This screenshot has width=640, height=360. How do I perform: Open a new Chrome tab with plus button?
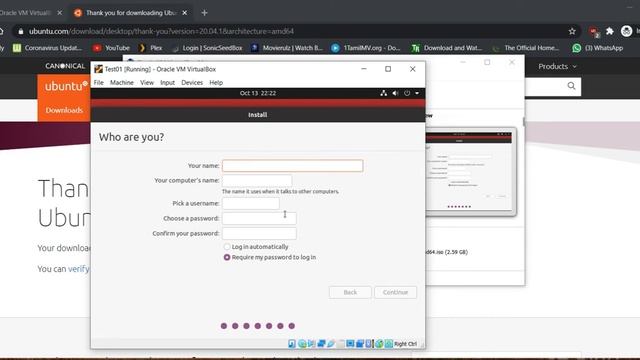204,13
